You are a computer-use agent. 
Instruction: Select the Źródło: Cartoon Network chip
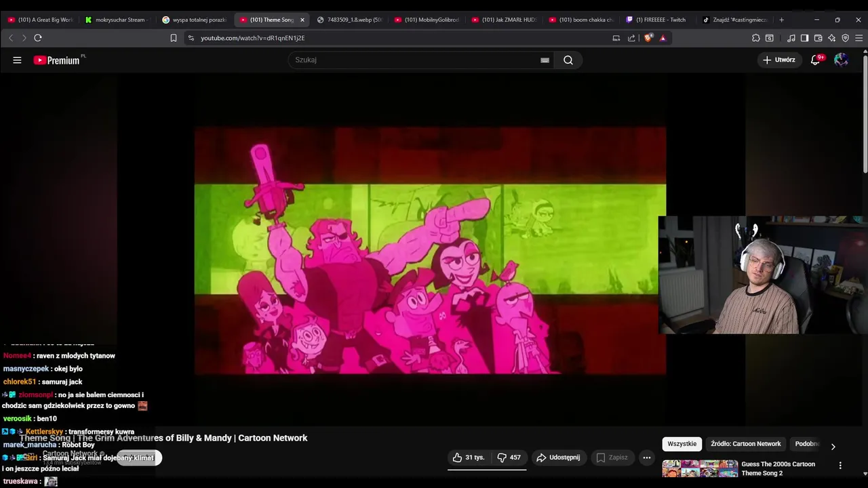pos(746,444)
